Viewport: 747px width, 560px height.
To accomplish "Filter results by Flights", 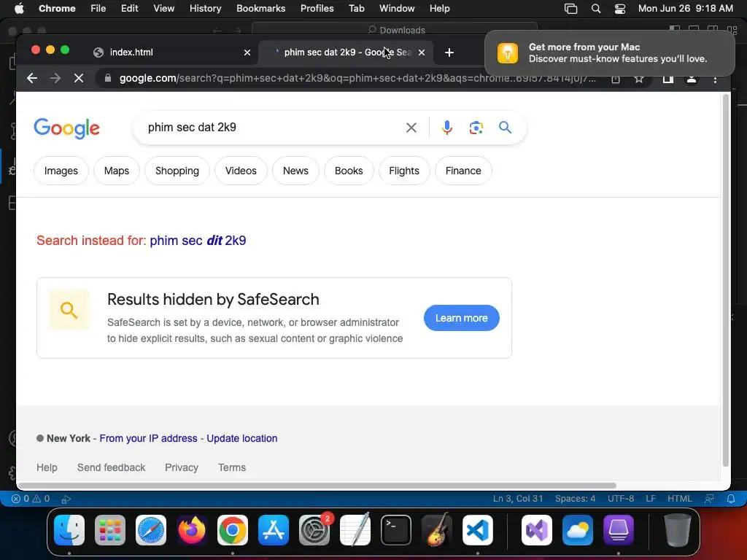I will pyautogui.click(x=404, y=171).
